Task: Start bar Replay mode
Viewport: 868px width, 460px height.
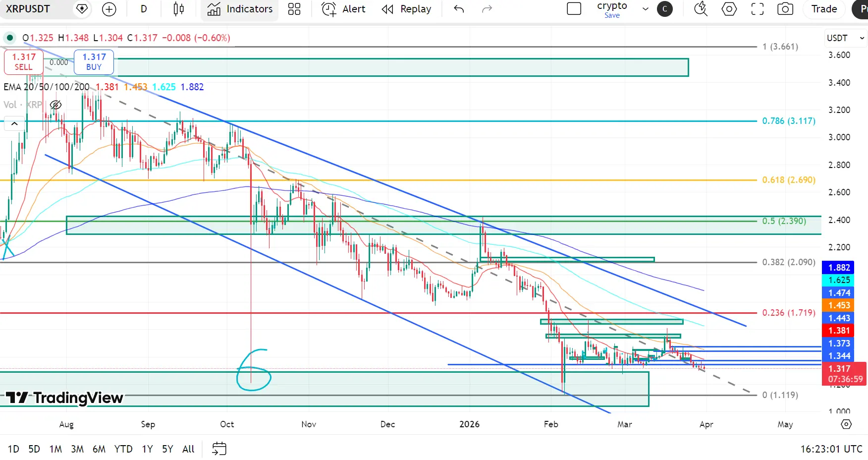Action: [x=406, y=9]
